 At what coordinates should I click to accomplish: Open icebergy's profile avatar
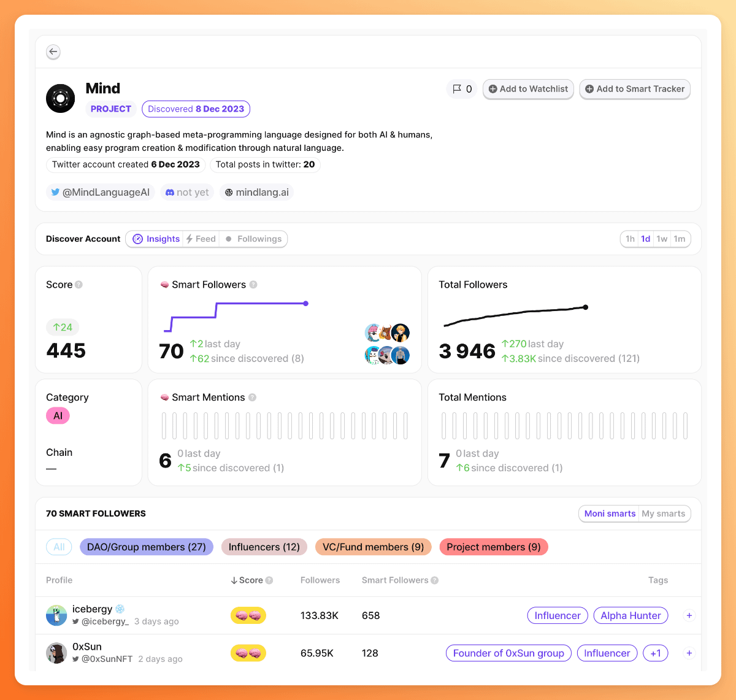pyautogui.click(x=56, y=615)
